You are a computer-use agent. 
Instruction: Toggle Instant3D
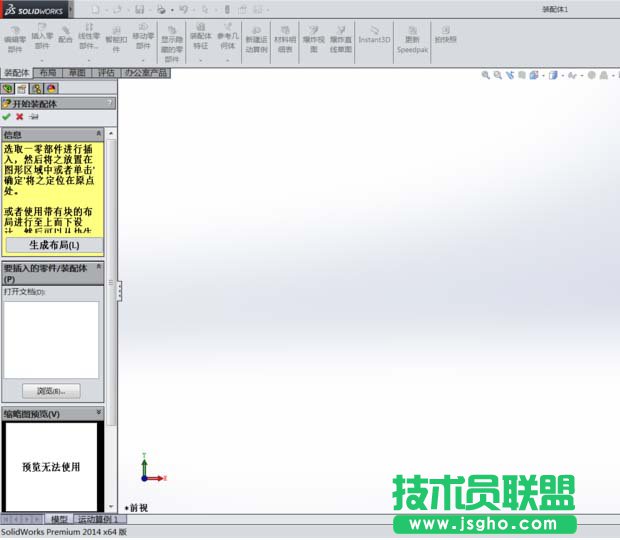coord(374,35)
